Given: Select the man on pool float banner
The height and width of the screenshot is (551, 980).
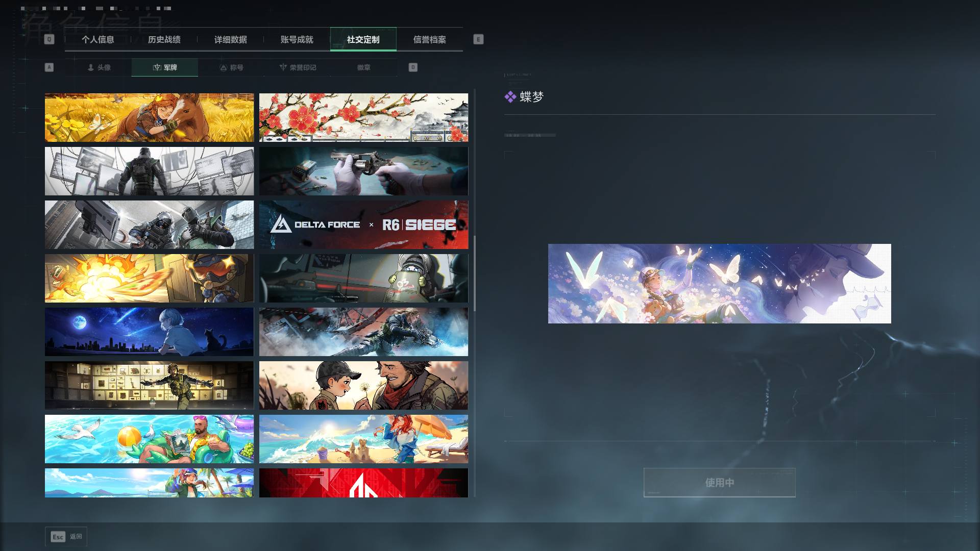Looking at the screenshot, I should [x=149, y=439].
